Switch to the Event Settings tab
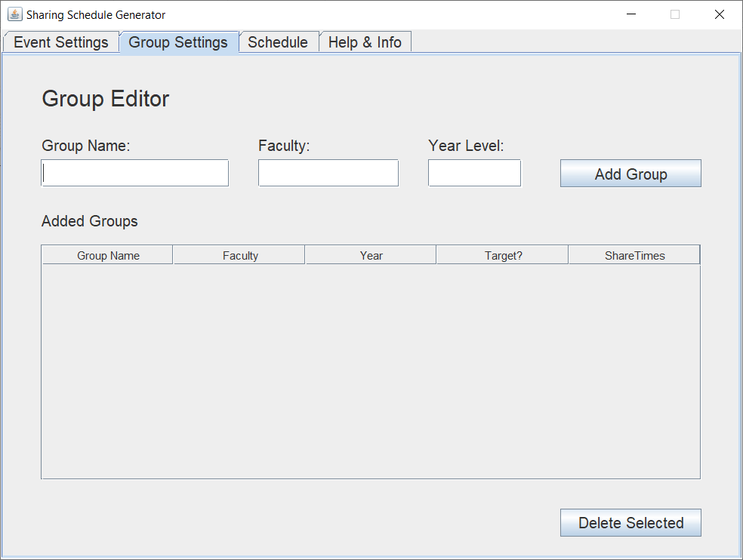The height and width of the screenshot is (560, 743). [x=61, y=42]
